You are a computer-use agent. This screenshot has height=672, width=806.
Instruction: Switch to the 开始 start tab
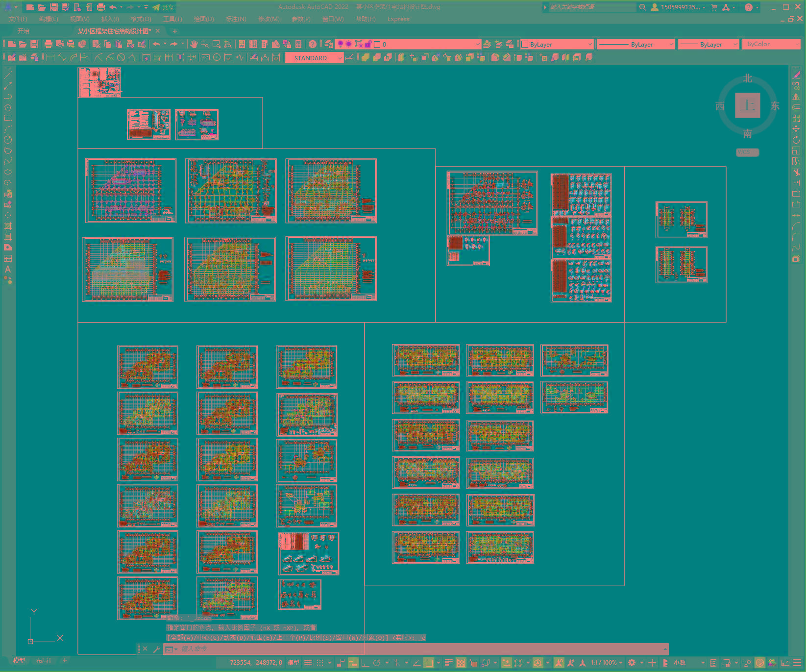click(24, 31)
